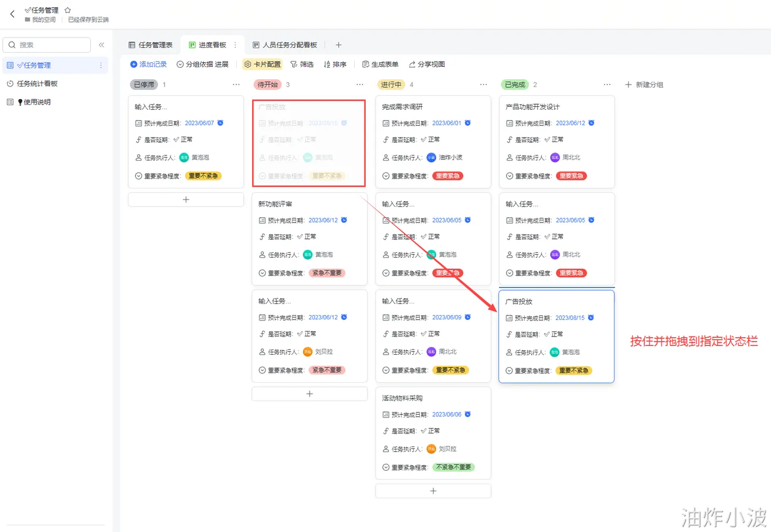Viewport: 771px width, 532px height.
Task: Toggle reminder alarm on 完成需求调研 card
Action: click(x=468, y=123)
